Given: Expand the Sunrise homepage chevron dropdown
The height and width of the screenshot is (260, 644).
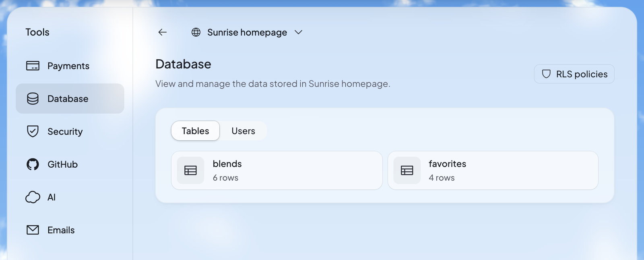Looking at the screenshot, I should pyautogui.click(x=298, y=32).
